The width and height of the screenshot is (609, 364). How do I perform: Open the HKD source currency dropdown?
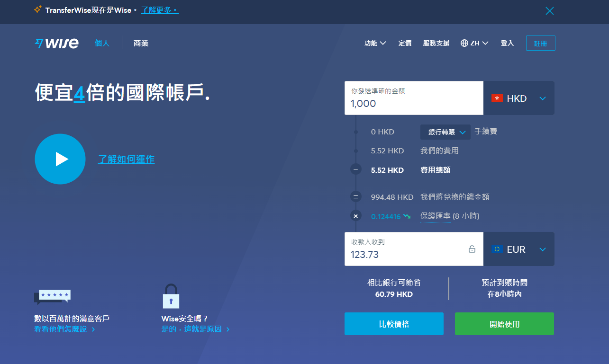518,98
